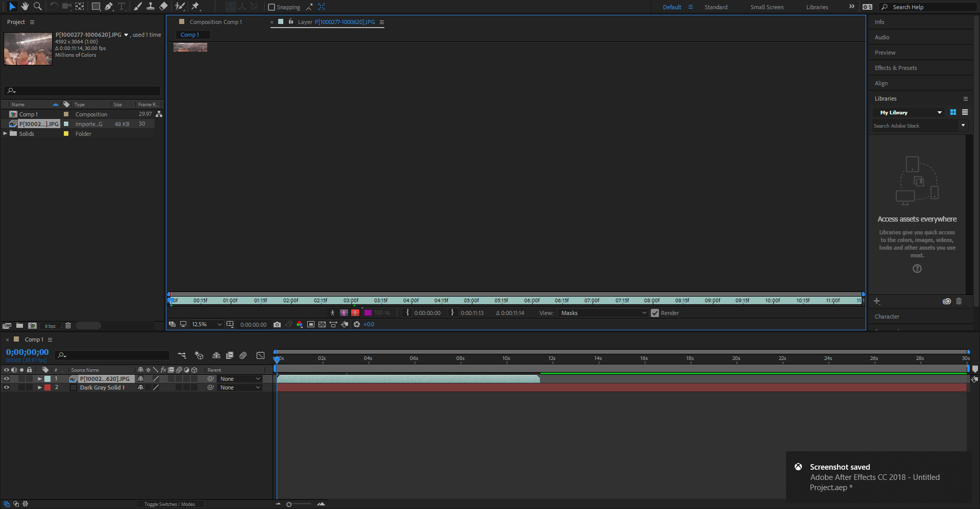Click Toggle Switches / Modes button
The height and width of the screenshot is (509, 980).
tap(169, 504)
